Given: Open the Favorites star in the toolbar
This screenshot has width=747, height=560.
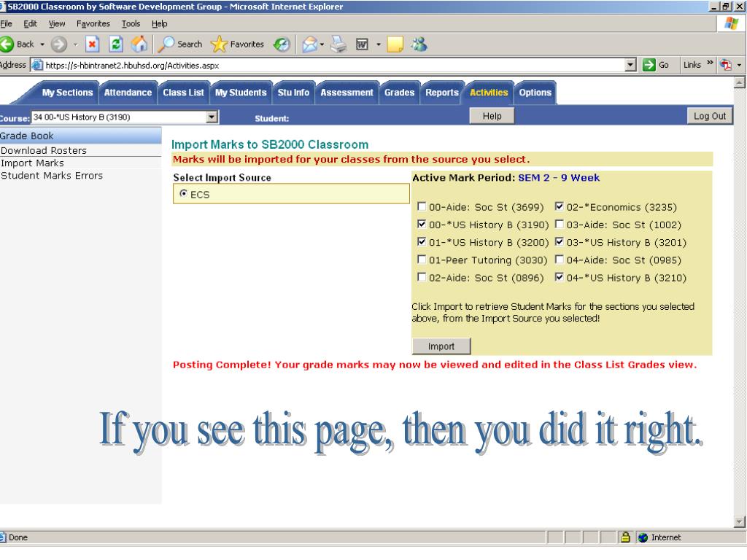Looking at the screenshot, I should click(x=219, y=44).
